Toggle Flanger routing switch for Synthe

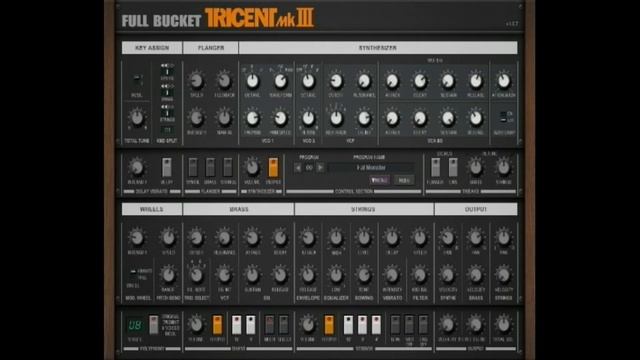point(193,167)
